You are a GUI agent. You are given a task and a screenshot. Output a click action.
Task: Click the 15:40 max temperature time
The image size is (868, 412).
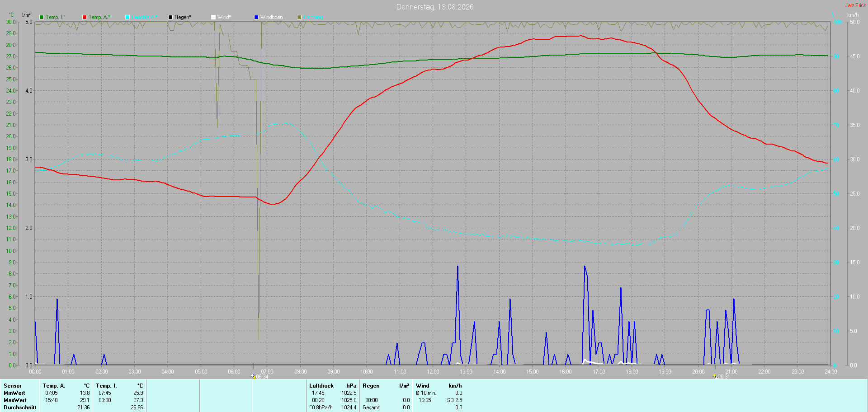pyautogui.click(x=52, y=400)
